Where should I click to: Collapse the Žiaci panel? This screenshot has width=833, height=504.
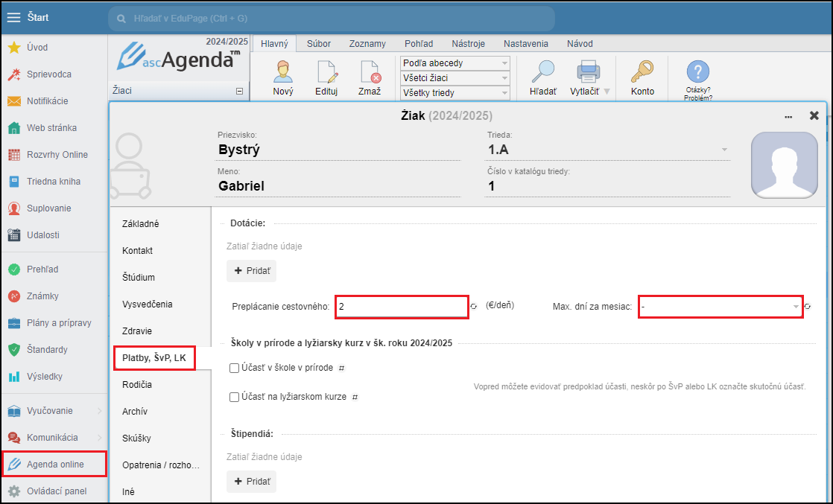click(240, 92)
